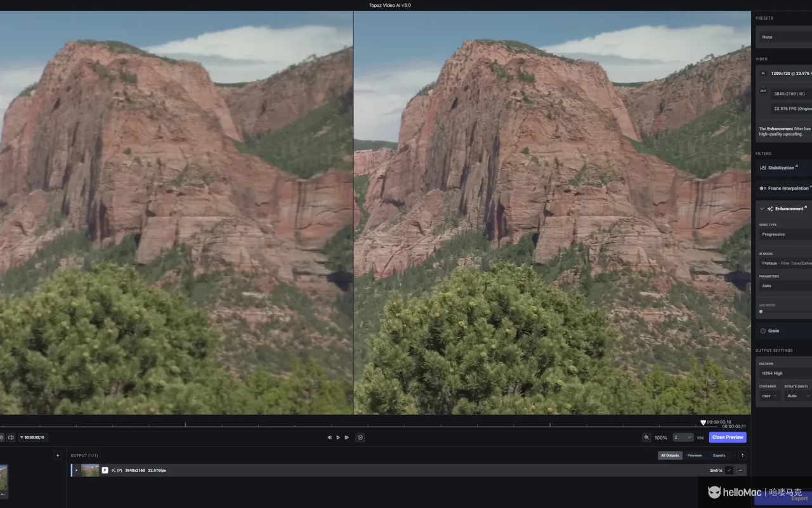Select the source video thumbnail in the file list
Screen dimensions: 812x508
pyautogui.click(x=3, y=478)
